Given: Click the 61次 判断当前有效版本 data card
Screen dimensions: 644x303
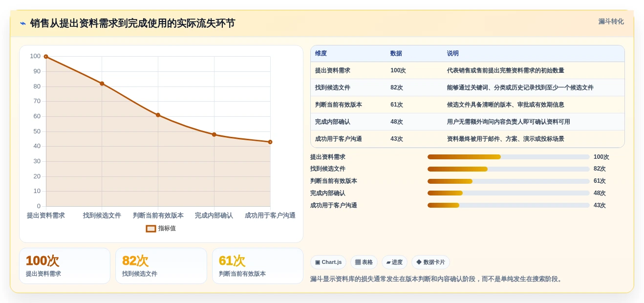Looking at the screenshot, I should click(x=258, y=266).
